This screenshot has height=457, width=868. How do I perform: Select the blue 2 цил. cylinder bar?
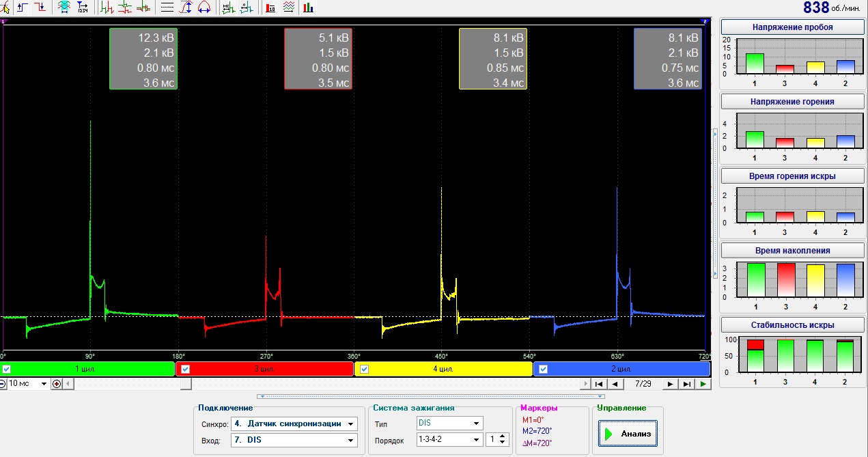click(621, 369)
